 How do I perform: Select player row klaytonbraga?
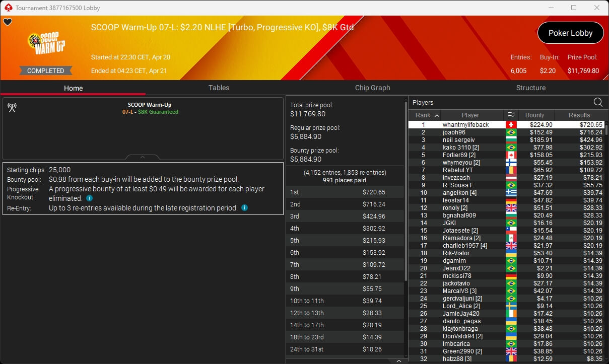pos(506,329)
